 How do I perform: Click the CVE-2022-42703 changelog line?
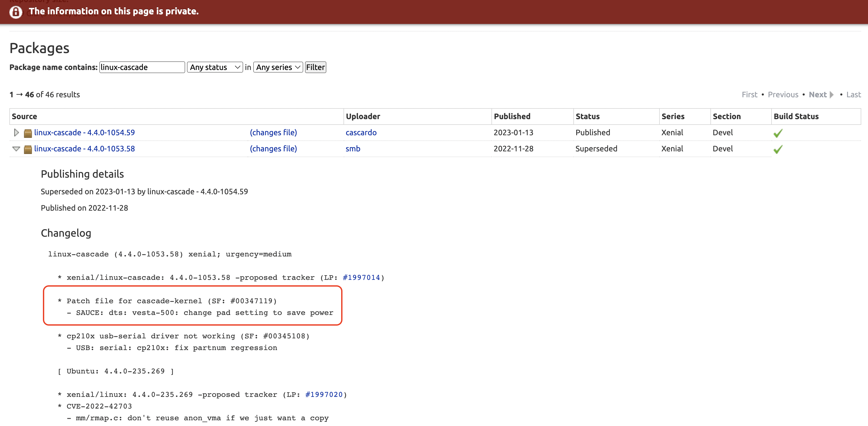coord(99,406)
